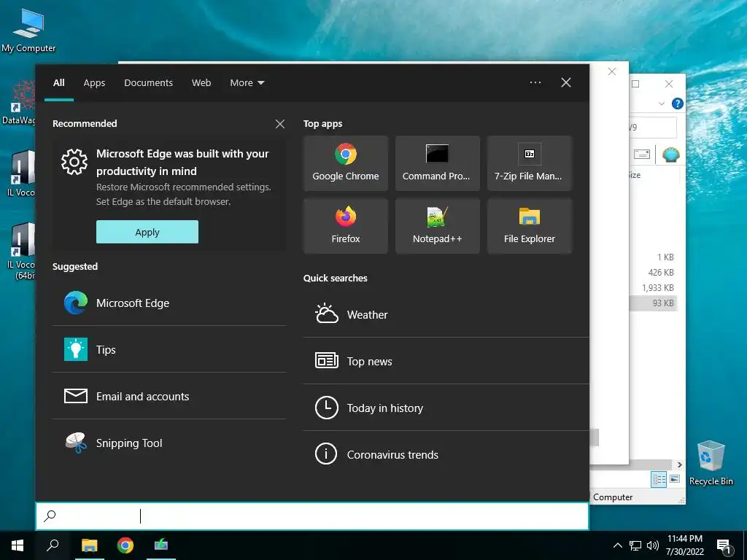
Task: Open network status tray icon
Action: pos(635,545)
